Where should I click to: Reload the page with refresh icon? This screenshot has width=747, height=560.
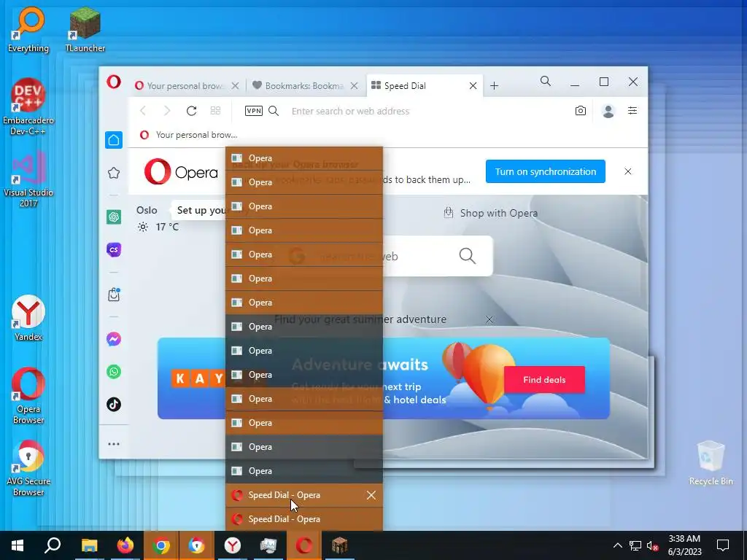[192, 111]
